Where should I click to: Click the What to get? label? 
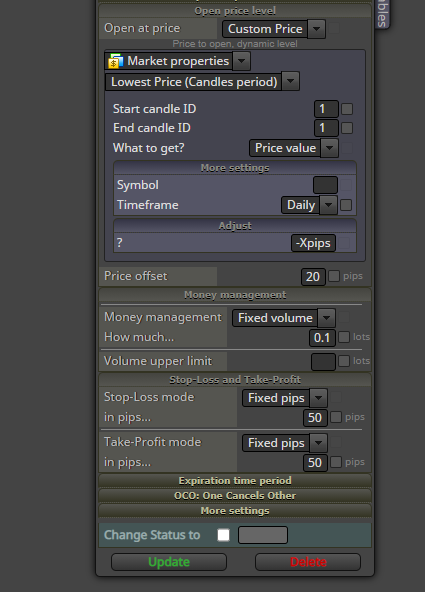(149, 148)
